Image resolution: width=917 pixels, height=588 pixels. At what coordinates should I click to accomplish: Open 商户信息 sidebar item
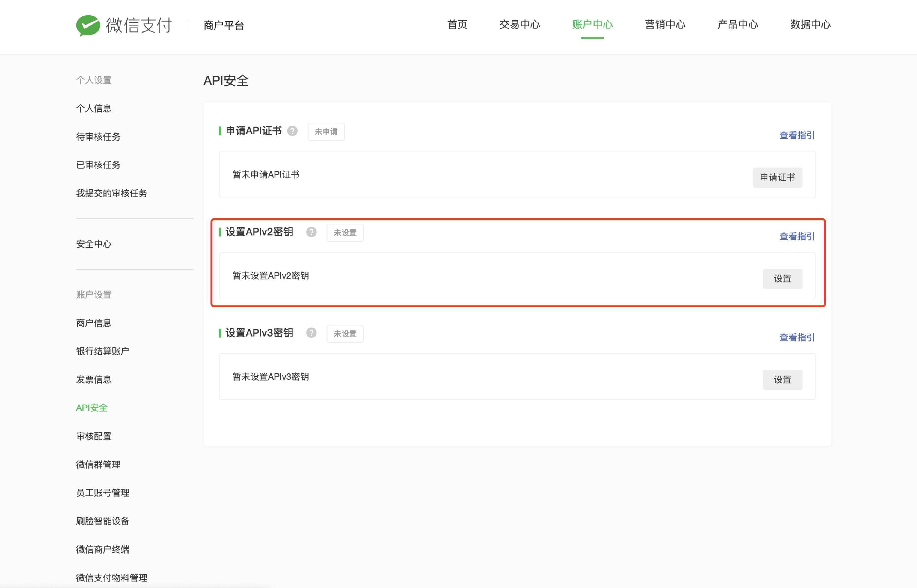pos(93,323)
